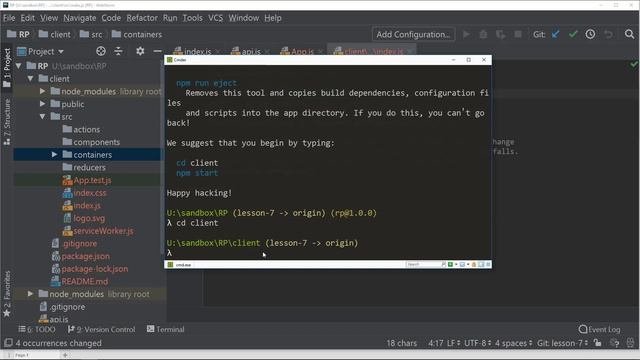Image resolution: width=640 pixels, height=360 pixels.
Task: Click Locate/scroll from source target icon
Action: pos(101,51)
